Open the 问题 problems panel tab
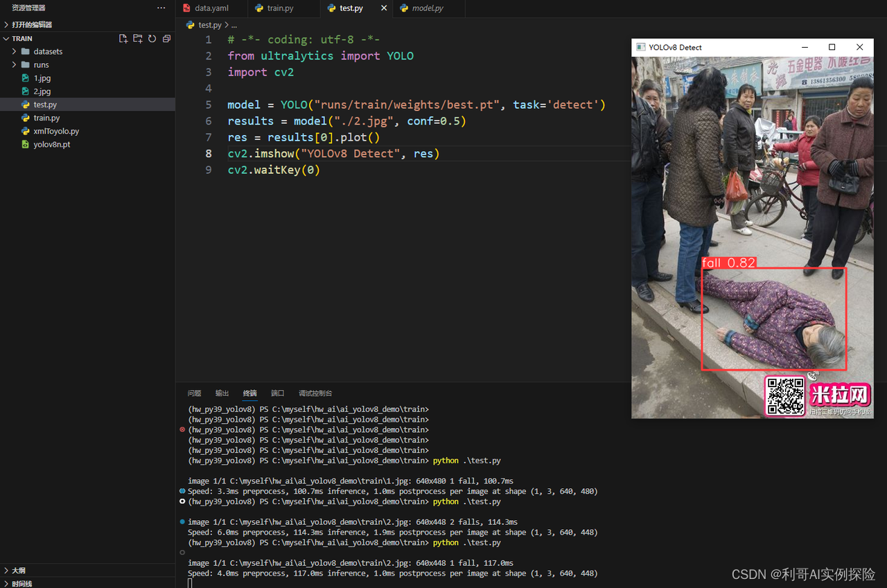The image size is (887, 588). pyautogui.click(x=195, y=393)
